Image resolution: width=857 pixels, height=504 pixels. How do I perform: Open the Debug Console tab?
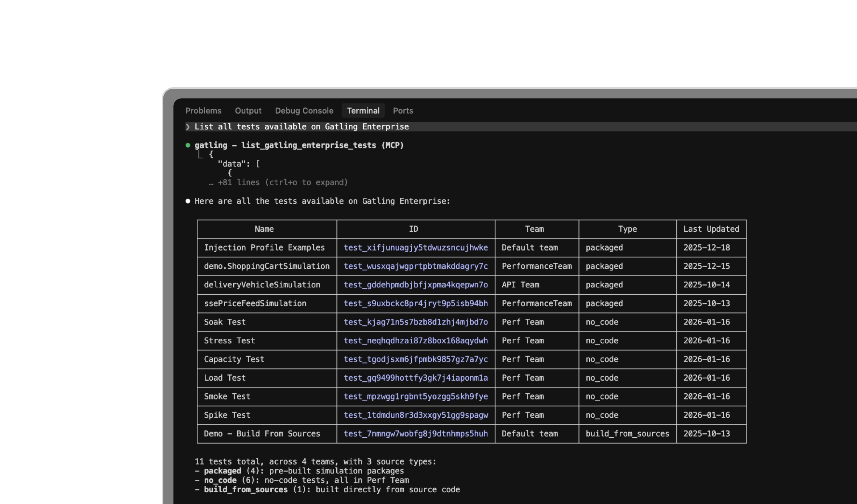click(304, 111)
